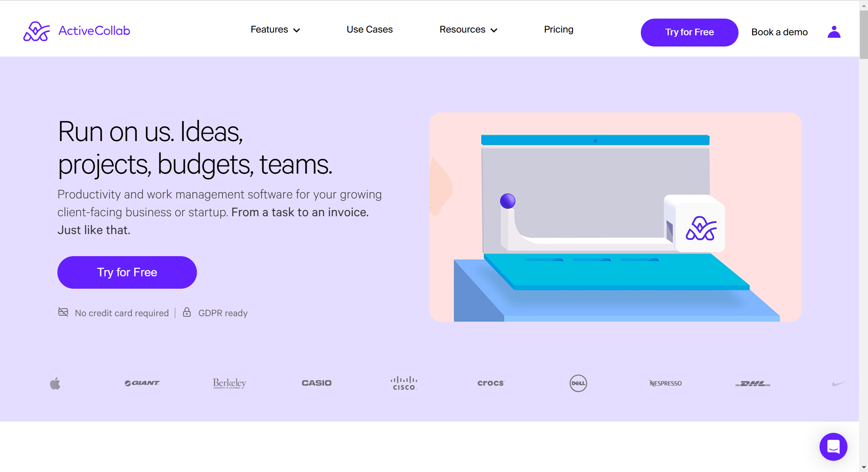The image size is (868, 472).
Task: Click the Apple logo in customers row
Action: click(55, 383)
